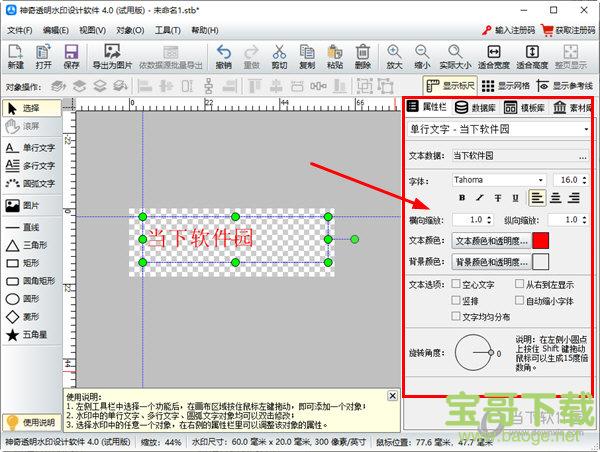600x452 pixels.
Task: Click the 文本颜色和透明度 button
Action: [x=491, y=241]
